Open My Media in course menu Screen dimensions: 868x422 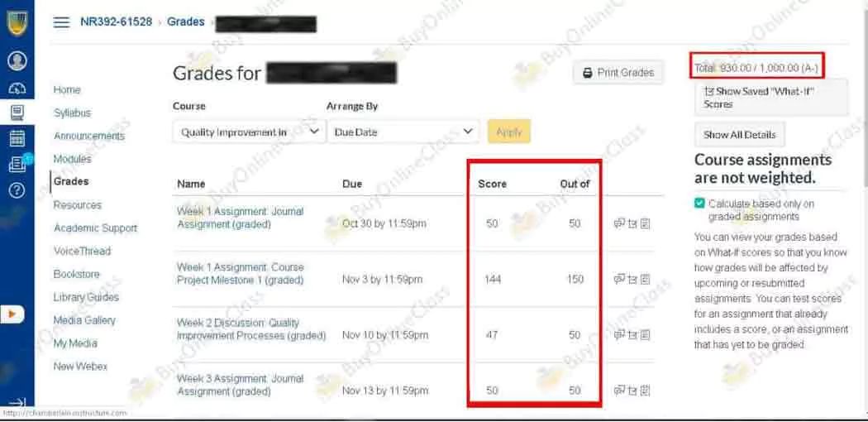[x=74, y=343]
